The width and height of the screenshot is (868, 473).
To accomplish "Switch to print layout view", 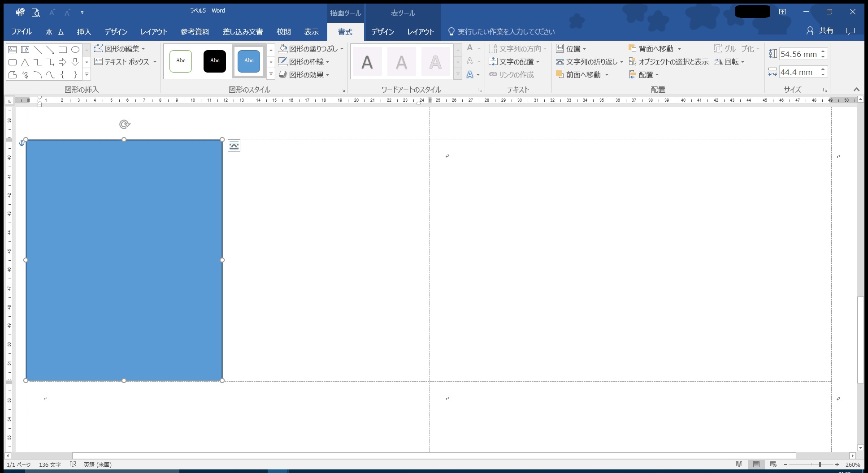I will (x=756, y=464).
